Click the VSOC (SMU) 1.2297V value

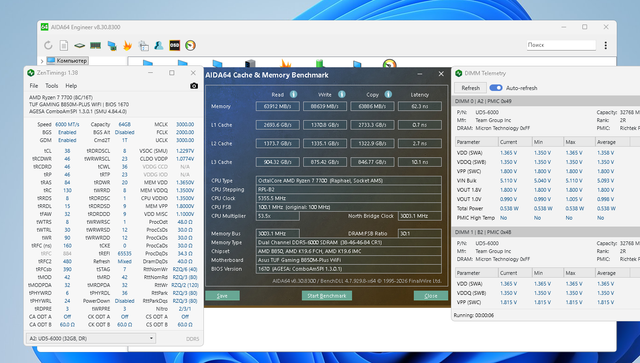point(185,151)
